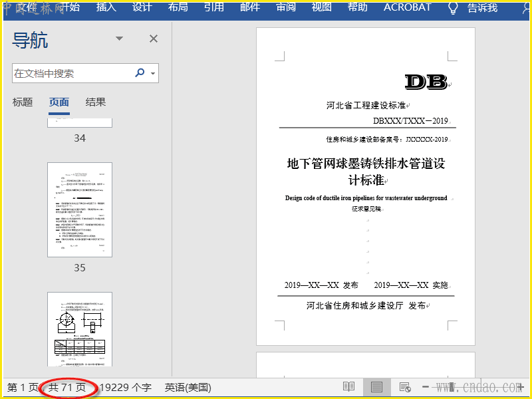Switch to Read Mode view icon
Screen dimensions: 532x399
[348, 387]
